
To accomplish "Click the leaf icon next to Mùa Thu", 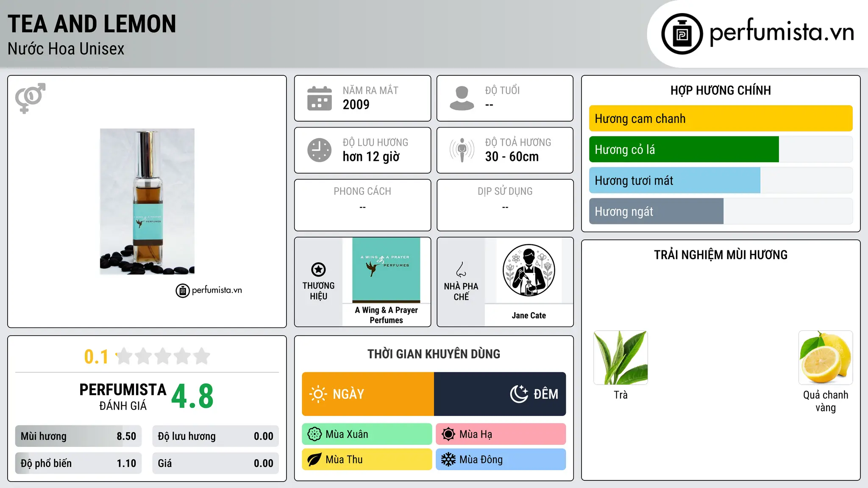I will pos(314,460).
